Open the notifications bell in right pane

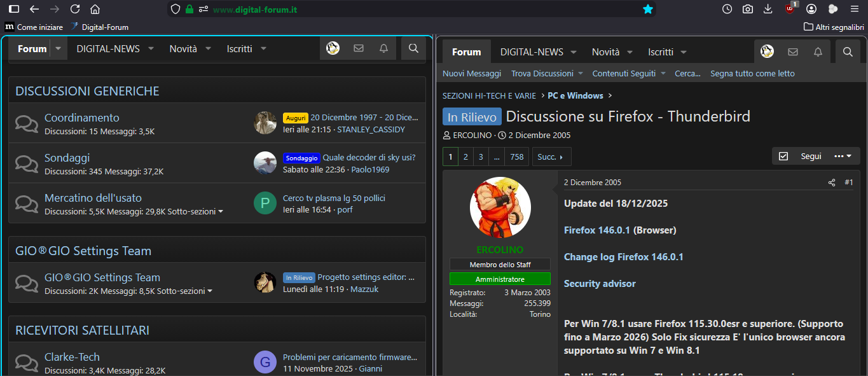(x=818, y=52)
